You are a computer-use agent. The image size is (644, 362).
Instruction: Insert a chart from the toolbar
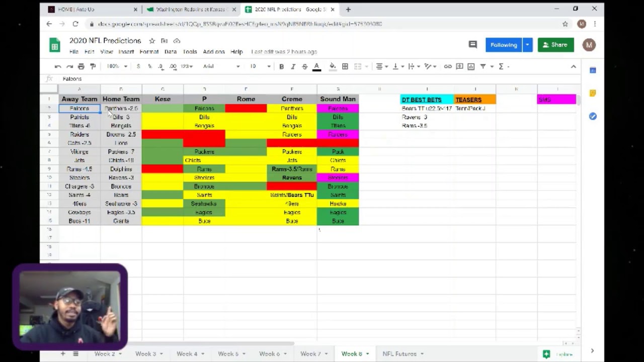471,66
